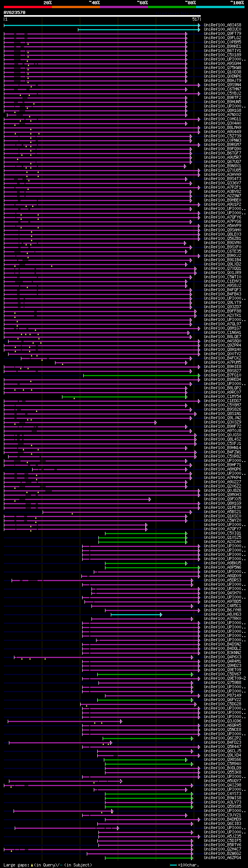Click label UniRef100_P87149

[222, 696]
